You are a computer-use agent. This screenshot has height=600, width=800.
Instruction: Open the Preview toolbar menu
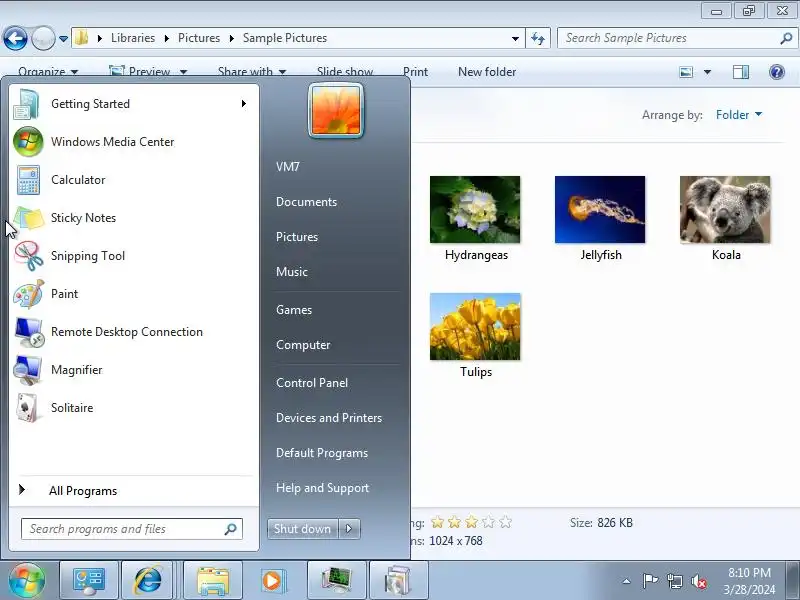point(148,72)
